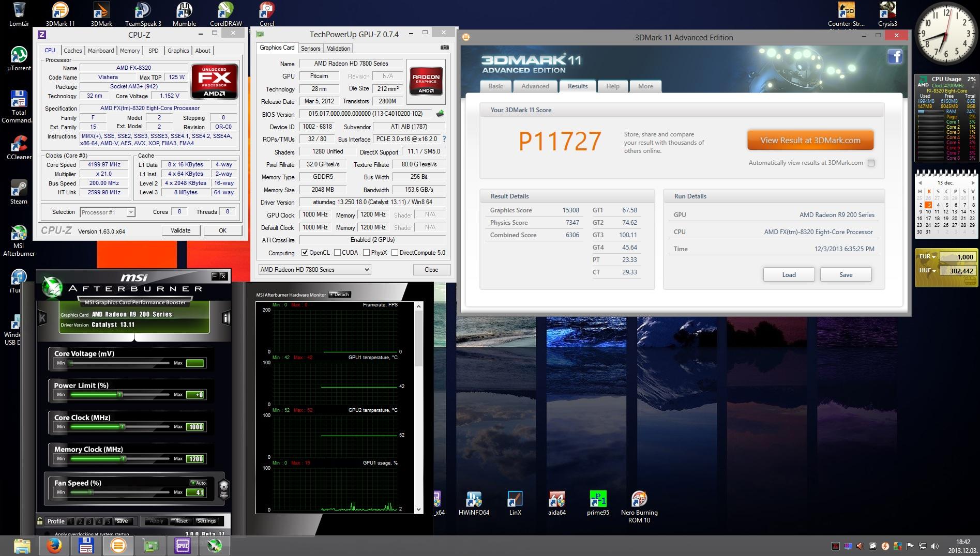Viewport: 980px width, 556px height.
Task: Check Automatically view results at 3DMark.com
Action: tap(871, 163)
